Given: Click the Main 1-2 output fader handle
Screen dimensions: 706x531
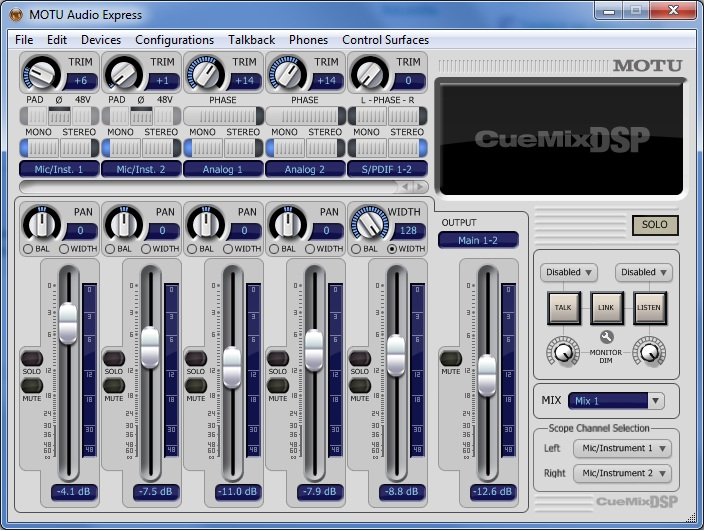Looking at the screenshot, I should (x=487, y=376).
